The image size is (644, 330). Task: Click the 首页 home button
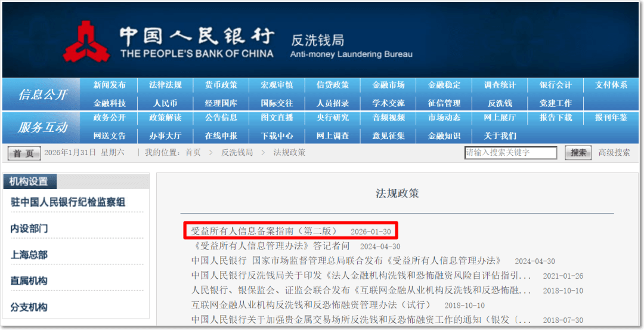point(24,153)
